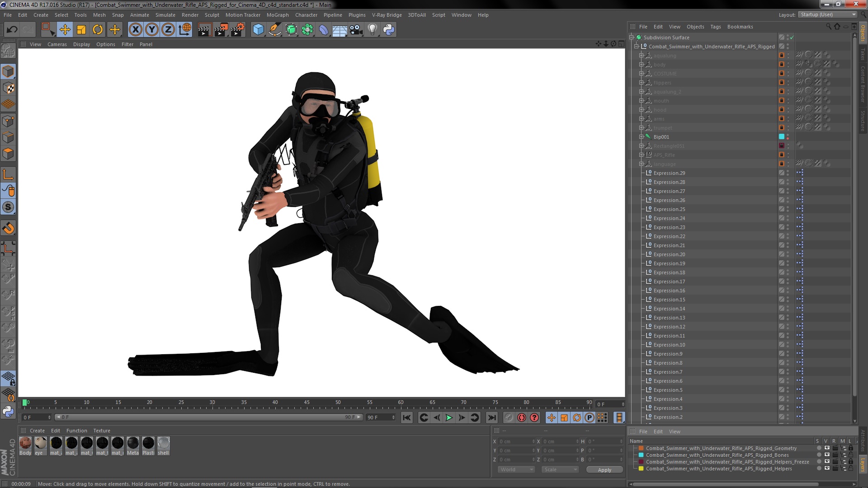Add a Cube primitive object
The height and width of the screenshot is (488, 868).
pyautogui.click(x=258, y=30)
